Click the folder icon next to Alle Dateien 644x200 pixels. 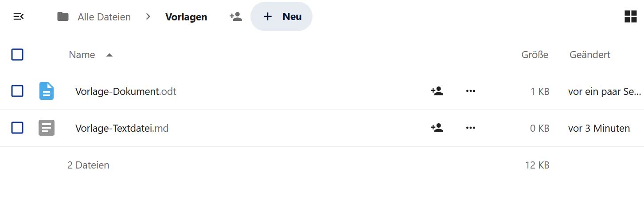(63, 17)
